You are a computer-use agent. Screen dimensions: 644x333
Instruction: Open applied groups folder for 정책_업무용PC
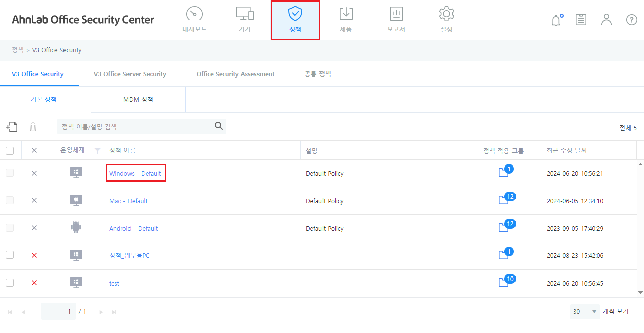505,254
